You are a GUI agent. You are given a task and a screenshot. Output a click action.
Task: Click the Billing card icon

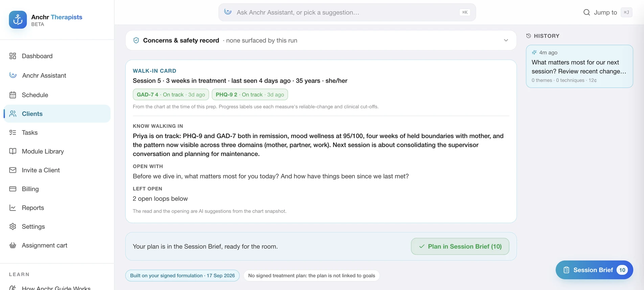(13, 189)
